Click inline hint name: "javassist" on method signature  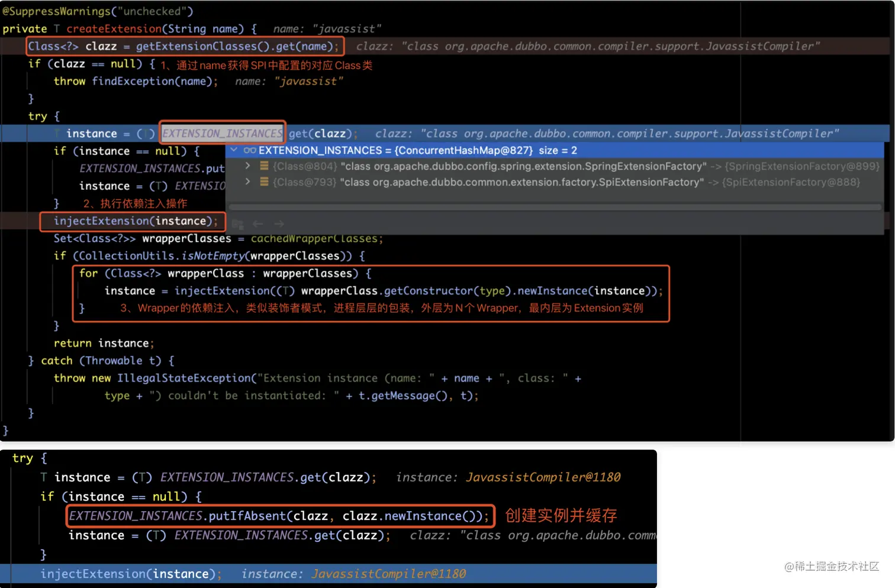[327, 28]
